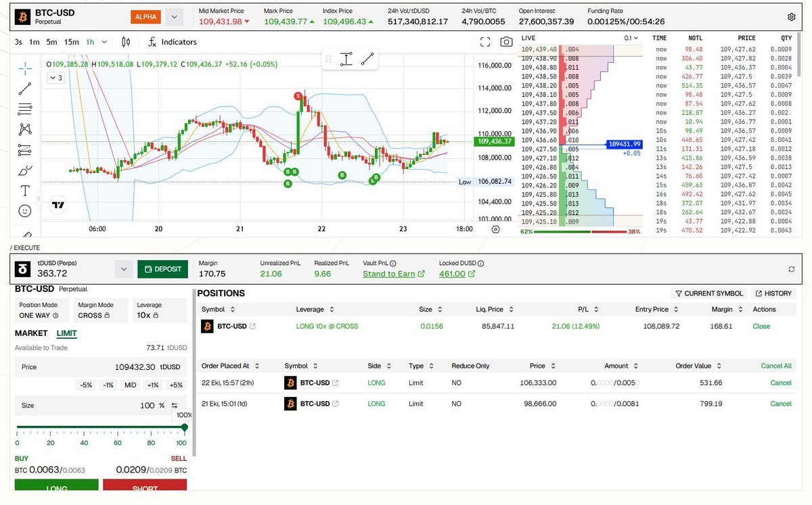The height and width of the screenshot is (505, 812).
Task: Click the Price input field
Action: [x=101, y=366]
